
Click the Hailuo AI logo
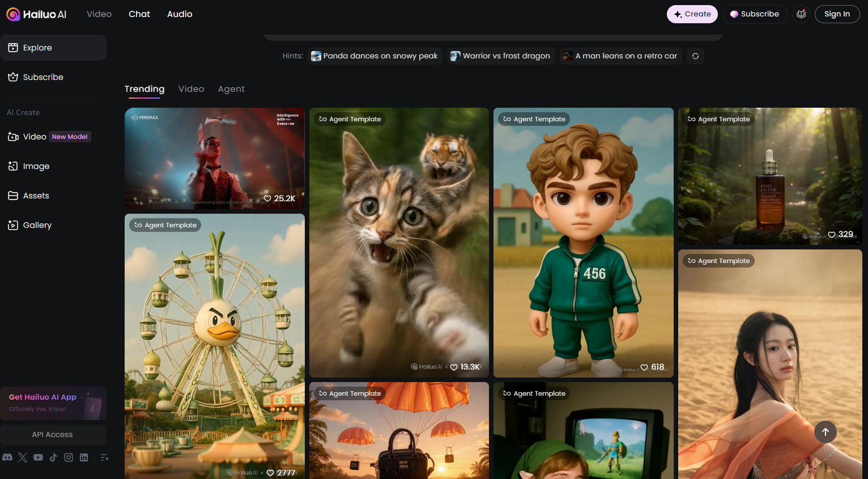[36, 14]
